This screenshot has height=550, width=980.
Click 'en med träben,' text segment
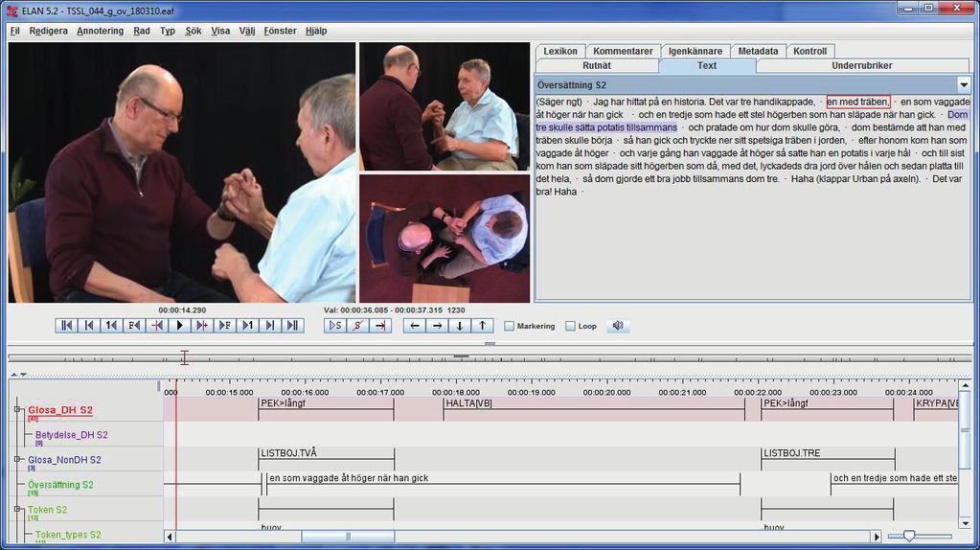(858, 102)
